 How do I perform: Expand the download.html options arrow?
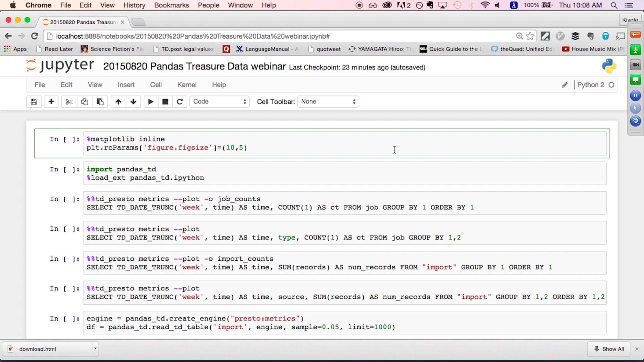coord(95,348)
